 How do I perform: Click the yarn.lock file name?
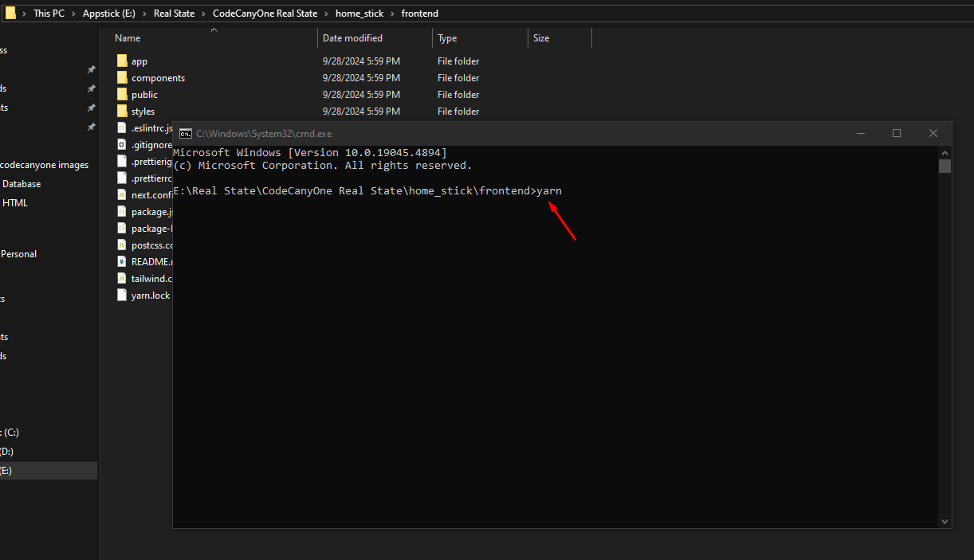tap(151, 296)
